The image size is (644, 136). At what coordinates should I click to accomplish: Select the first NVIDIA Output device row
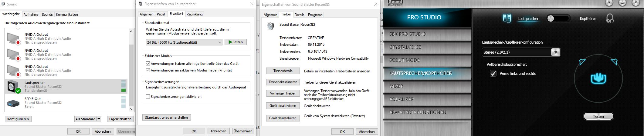click(x=67, y=38)
